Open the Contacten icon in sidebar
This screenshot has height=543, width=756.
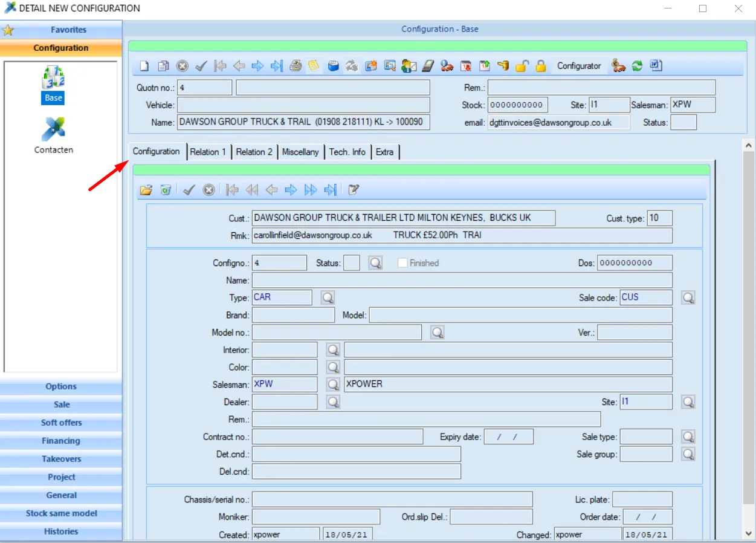53,136
